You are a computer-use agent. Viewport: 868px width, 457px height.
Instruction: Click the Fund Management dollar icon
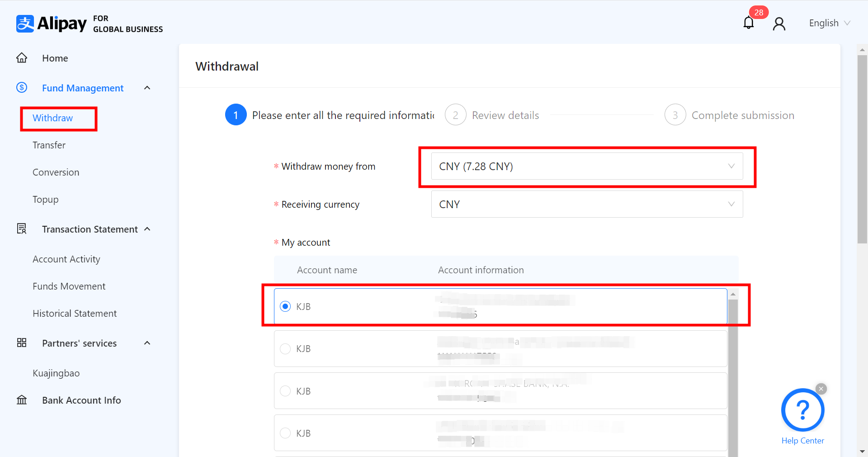coord(22,87)
